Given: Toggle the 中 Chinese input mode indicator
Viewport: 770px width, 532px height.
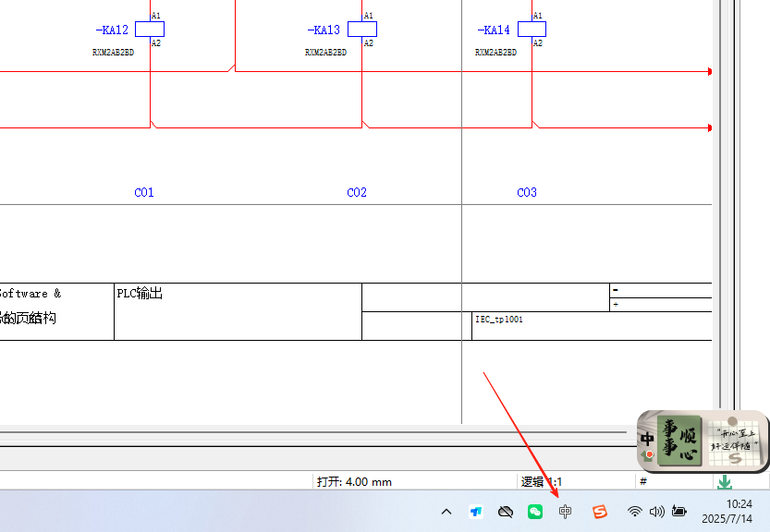Looking at the screenshot, I should pos(566,512).
